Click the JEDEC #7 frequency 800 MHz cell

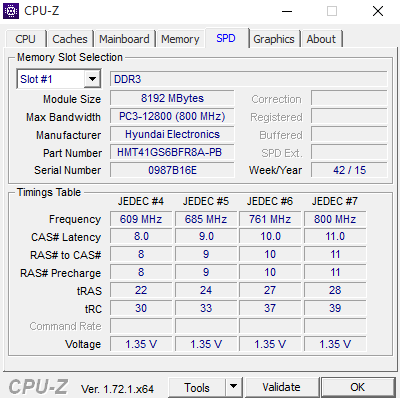[x=335, y=219]
